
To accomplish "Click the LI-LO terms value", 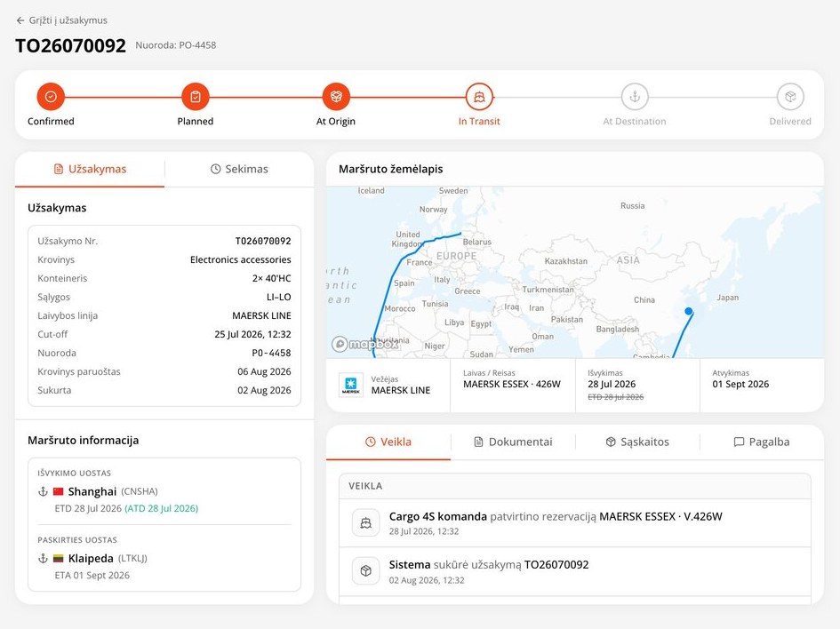I will point(279,297).
